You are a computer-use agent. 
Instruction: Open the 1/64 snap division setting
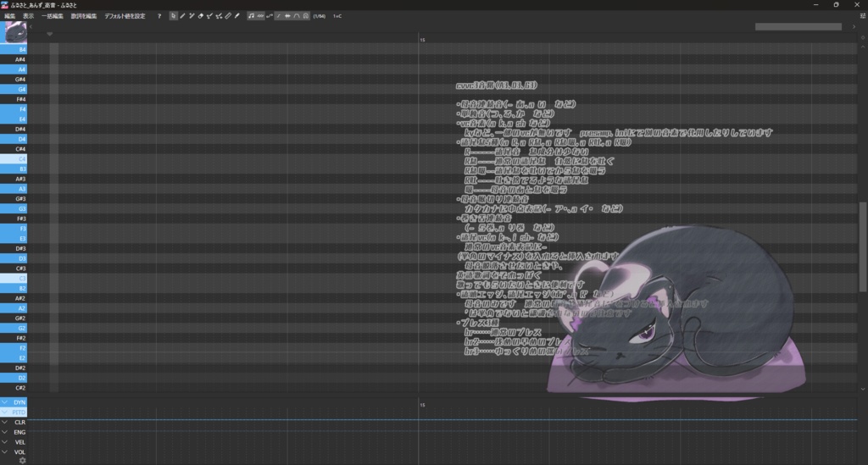click(x=320, y=16)
